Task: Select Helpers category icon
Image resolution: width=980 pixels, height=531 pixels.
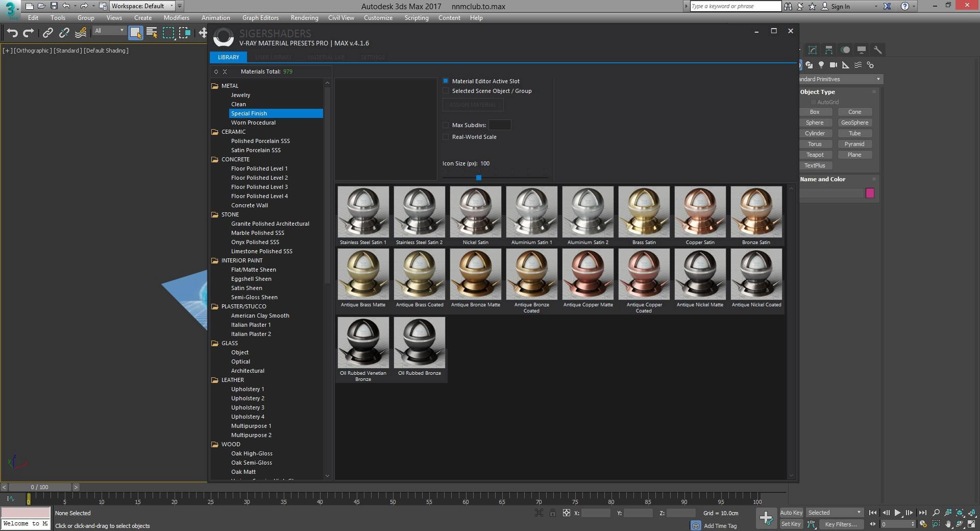Action: tap(846, 65)
